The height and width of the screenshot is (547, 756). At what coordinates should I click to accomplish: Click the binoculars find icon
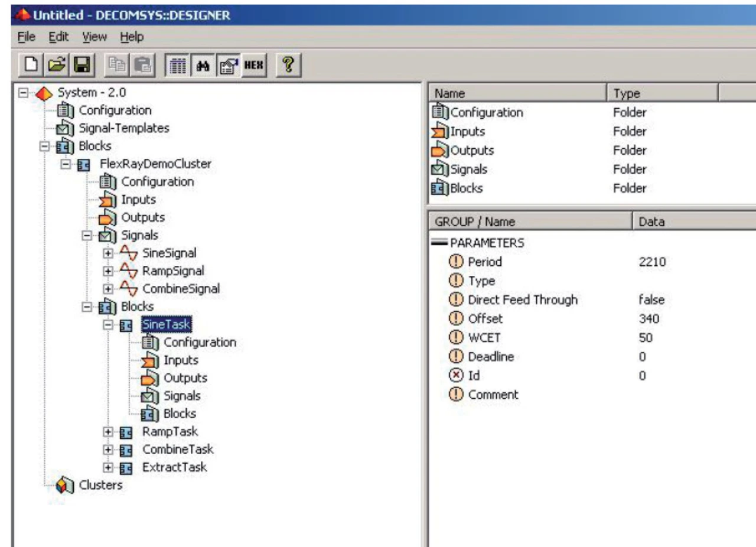[x=202, y=65]
